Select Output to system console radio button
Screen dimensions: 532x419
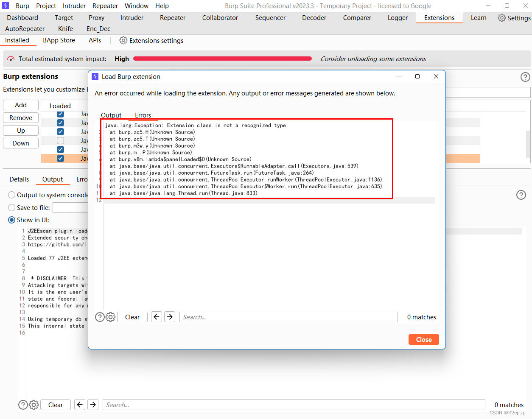pos(12,195)
